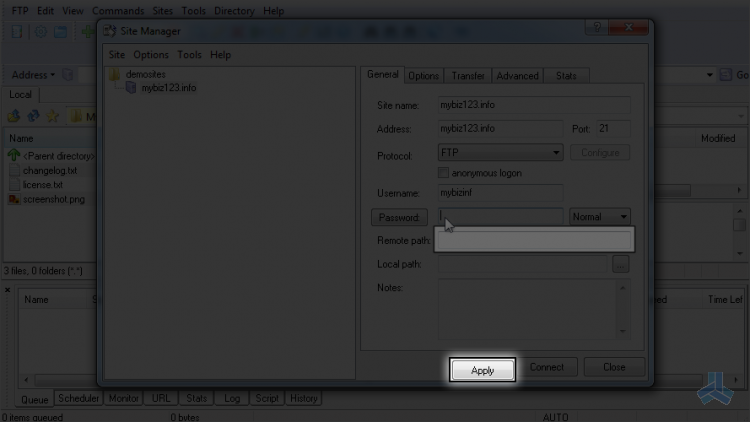Click the refresh icon in the Local pane
750x422 pixels.
click(32, 117)
